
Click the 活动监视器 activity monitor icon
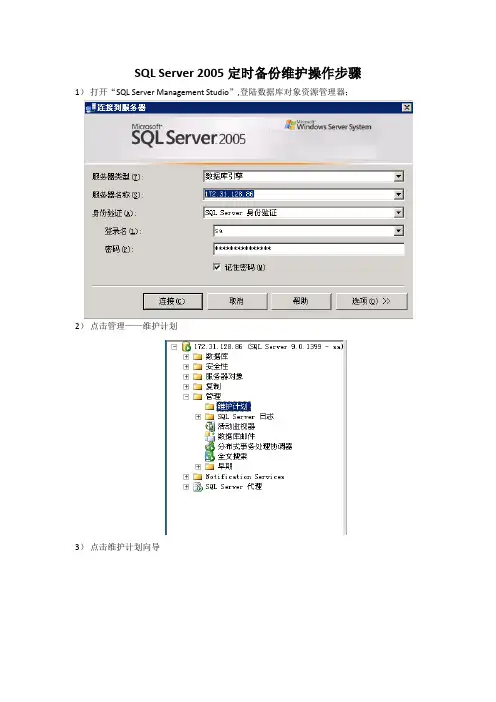[210, 426]
